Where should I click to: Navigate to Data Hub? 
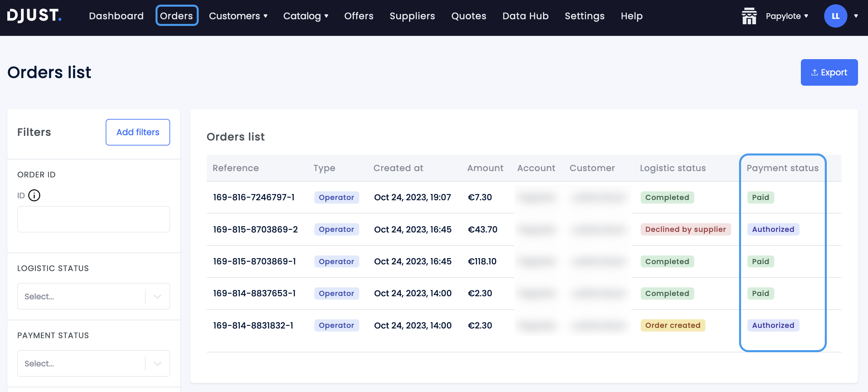tap(525, 16)
